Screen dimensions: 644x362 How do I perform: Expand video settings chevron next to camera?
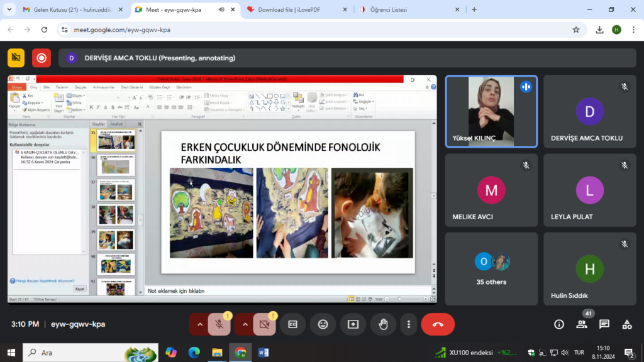245,324
